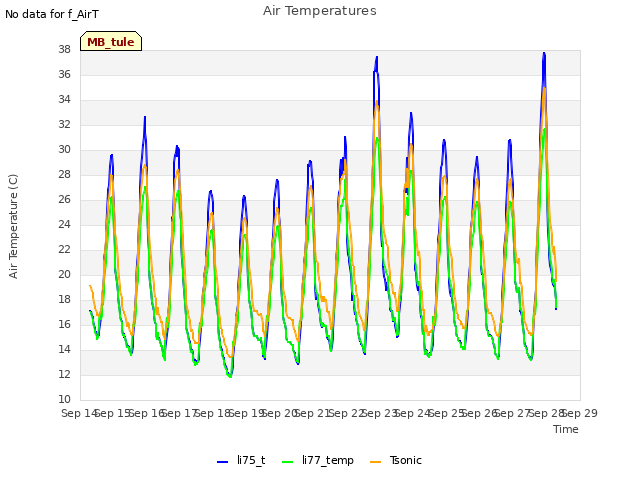Click the 22 y-axis tick label
Image resolution: width=640 pixels, height=480 pixels.
pos(64,249)
